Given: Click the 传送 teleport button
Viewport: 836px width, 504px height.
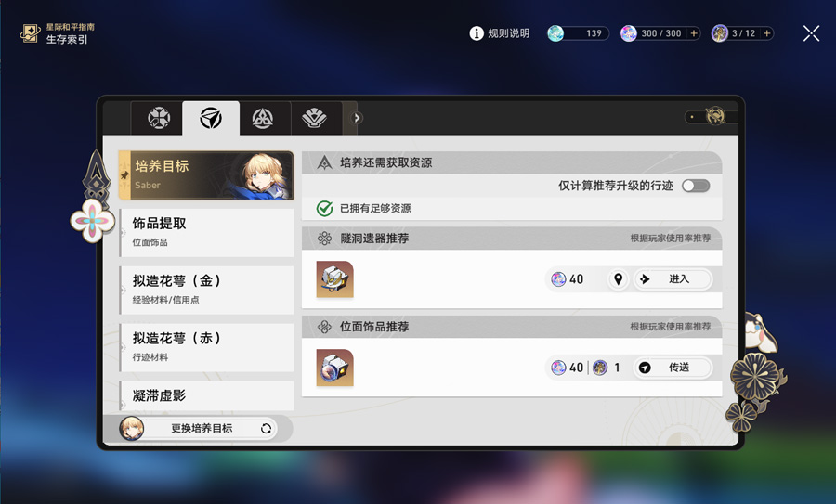Looking at the screenshot, I should (673, 367).
